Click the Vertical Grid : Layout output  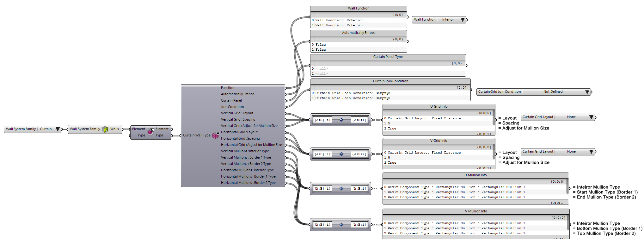coord(237,113)
